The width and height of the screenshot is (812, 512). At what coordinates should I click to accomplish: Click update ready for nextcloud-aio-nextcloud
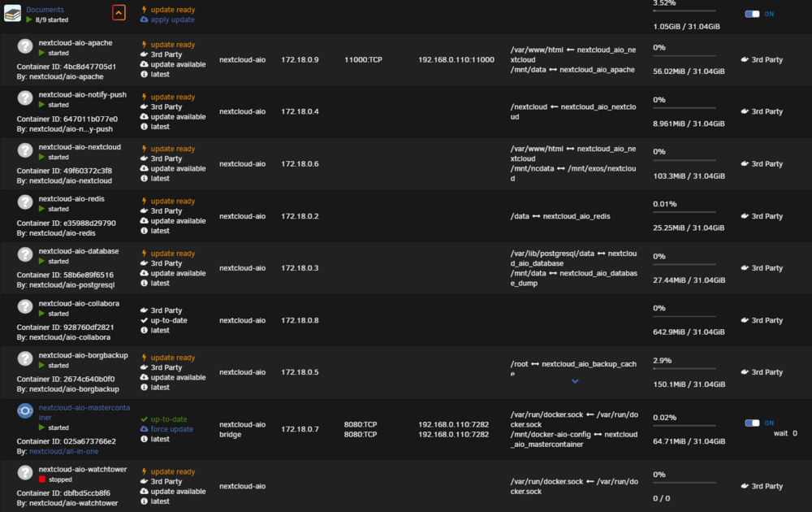pyautogui.click(x=172, y=149)
